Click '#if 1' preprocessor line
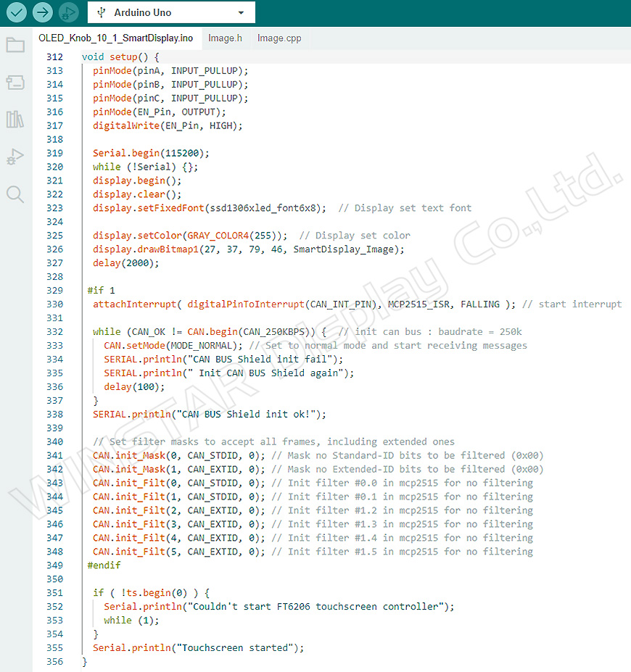631x672 pixels. 101,290
